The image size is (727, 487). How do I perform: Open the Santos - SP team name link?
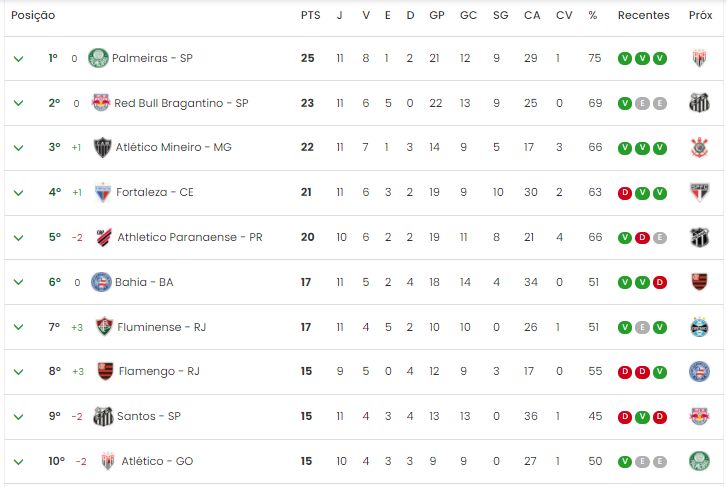(x=149, y=416)
